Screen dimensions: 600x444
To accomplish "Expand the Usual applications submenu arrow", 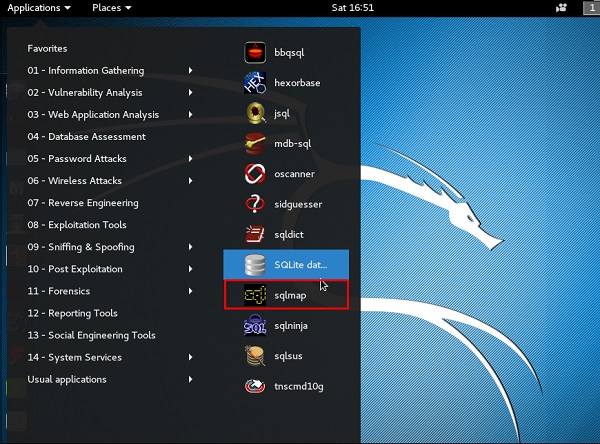I will click(190, 379).
